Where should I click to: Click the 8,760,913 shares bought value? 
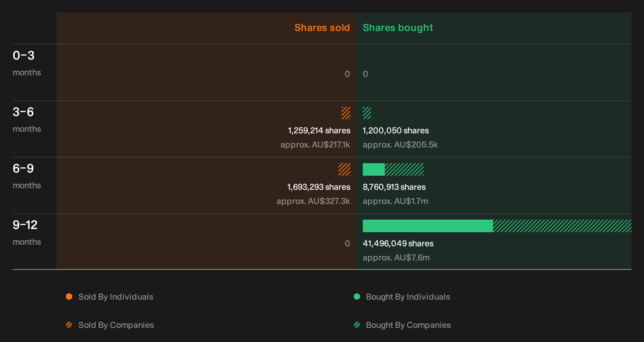coord(394,187)
